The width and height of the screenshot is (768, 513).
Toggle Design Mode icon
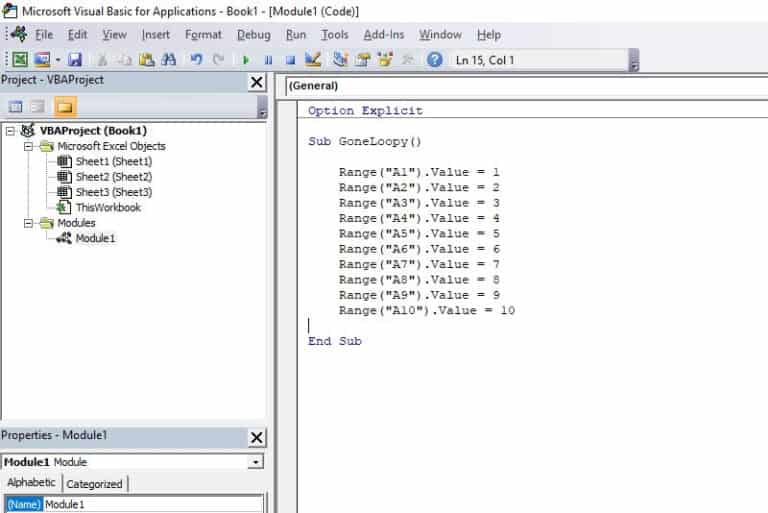[312, 60]
